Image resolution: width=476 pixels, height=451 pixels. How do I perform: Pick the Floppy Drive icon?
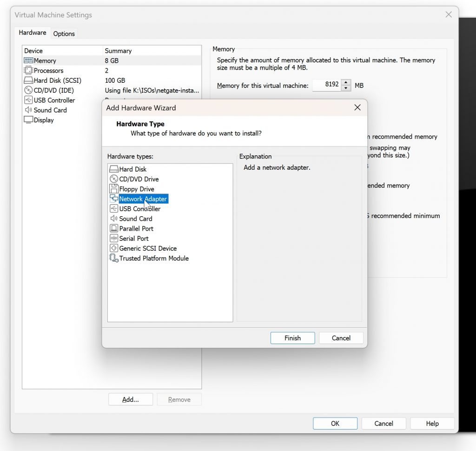click(113, 189)
